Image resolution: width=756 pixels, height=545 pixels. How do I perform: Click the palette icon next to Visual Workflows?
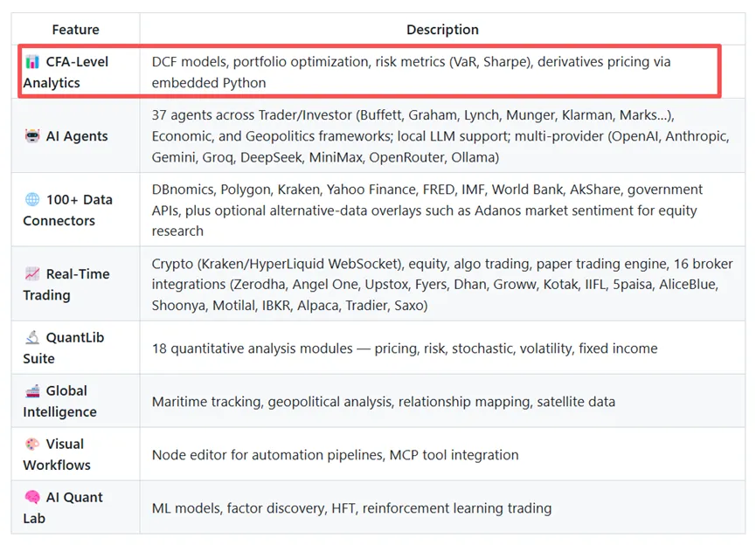click(x=32, y=445)
